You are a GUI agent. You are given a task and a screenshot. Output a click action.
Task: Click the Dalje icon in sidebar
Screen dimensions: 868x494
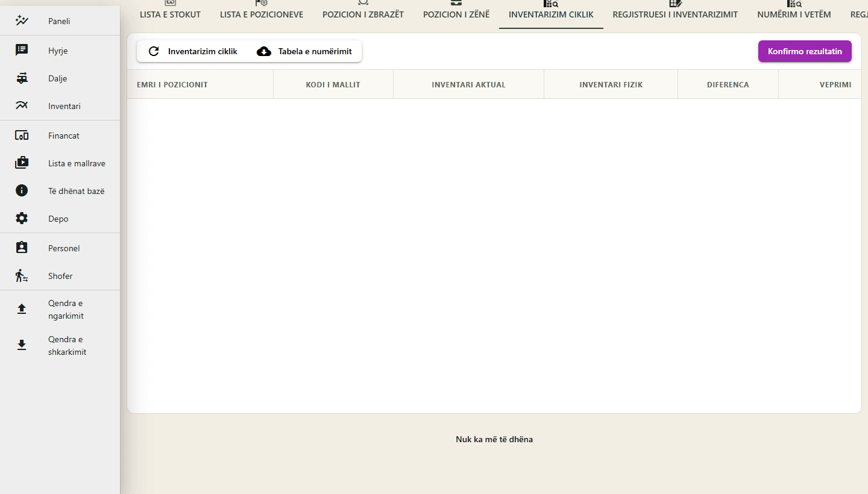[22, 78]
